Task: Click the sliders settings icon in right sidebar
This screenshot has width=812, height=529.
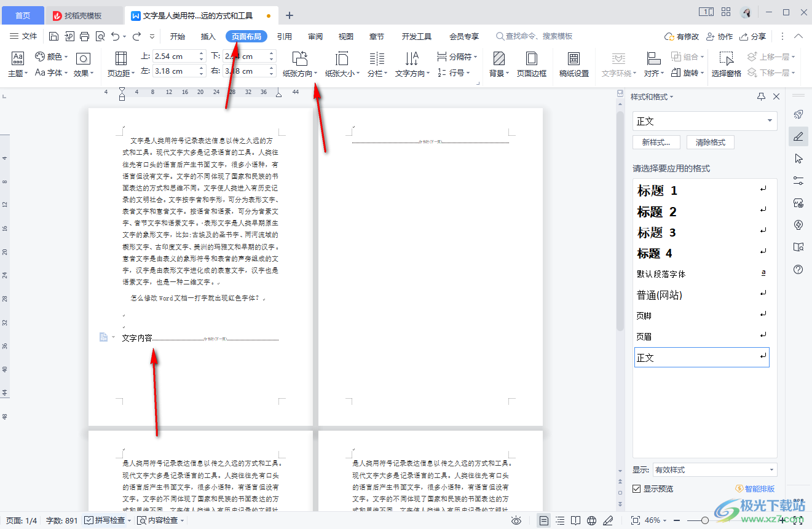Action: click(x=798, y=181)
